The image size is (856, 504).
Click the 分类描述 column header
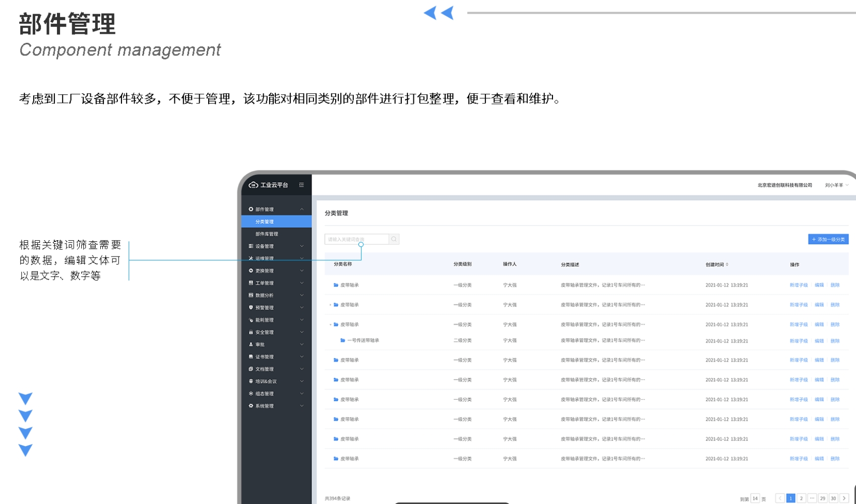click(x=570, y=265)
